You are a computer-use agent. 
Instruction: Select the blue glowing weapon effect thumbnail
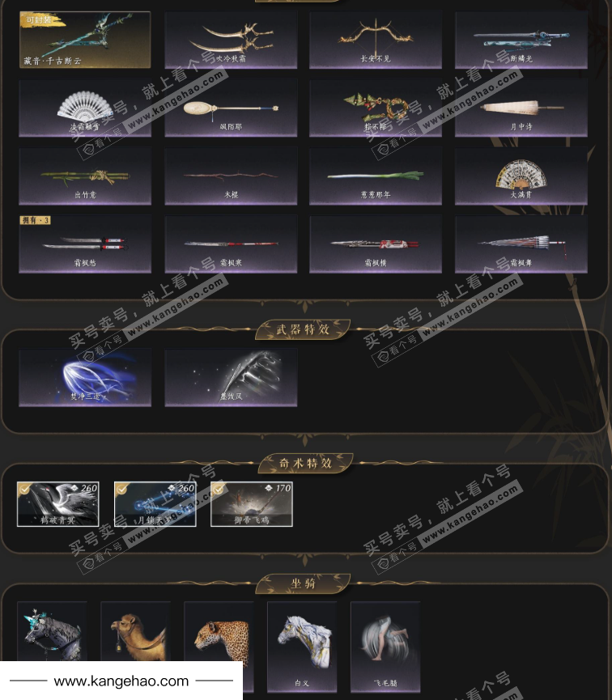85,378
